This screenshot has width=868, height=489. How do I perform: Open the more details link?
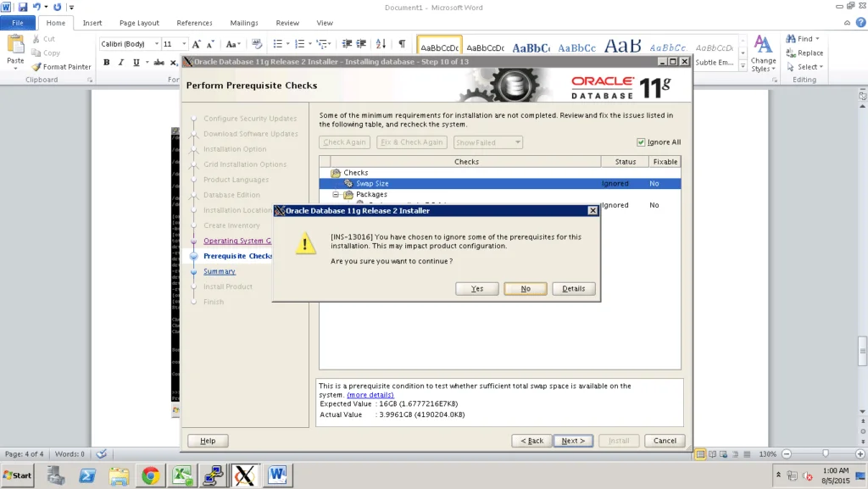(x=370, y=395)
